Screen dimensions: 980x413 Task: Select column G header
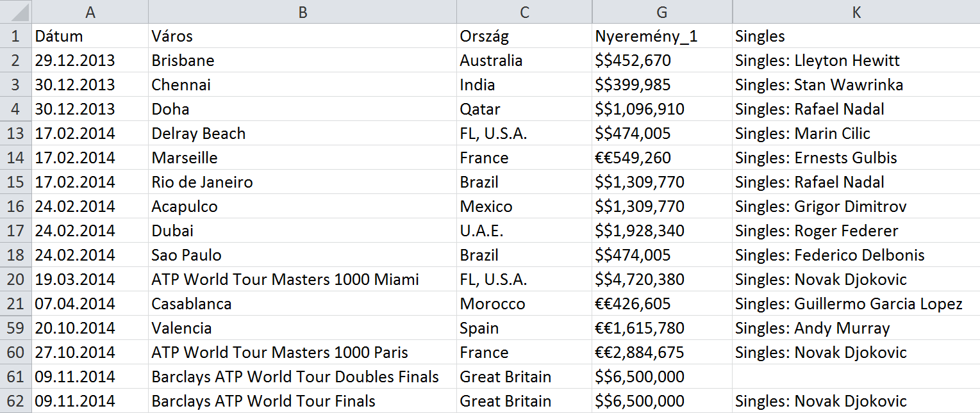pyautogui.click(x=662, y=12)
